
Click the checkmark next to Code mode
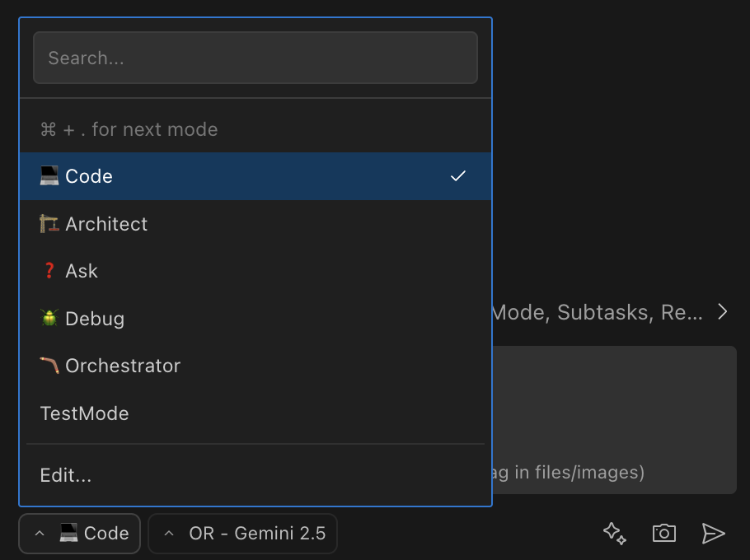click(x=458, y=175)
